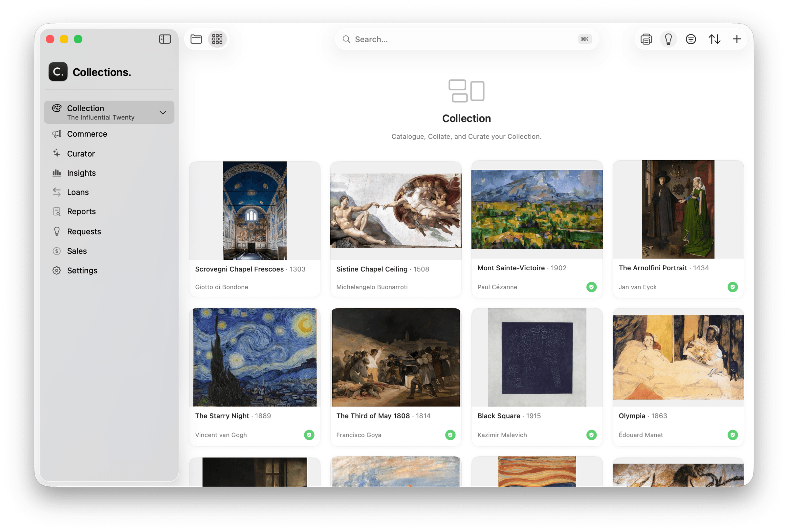
Task: Click the Sistine Chapel Ceiling title
Action: (x=372, y=269)
